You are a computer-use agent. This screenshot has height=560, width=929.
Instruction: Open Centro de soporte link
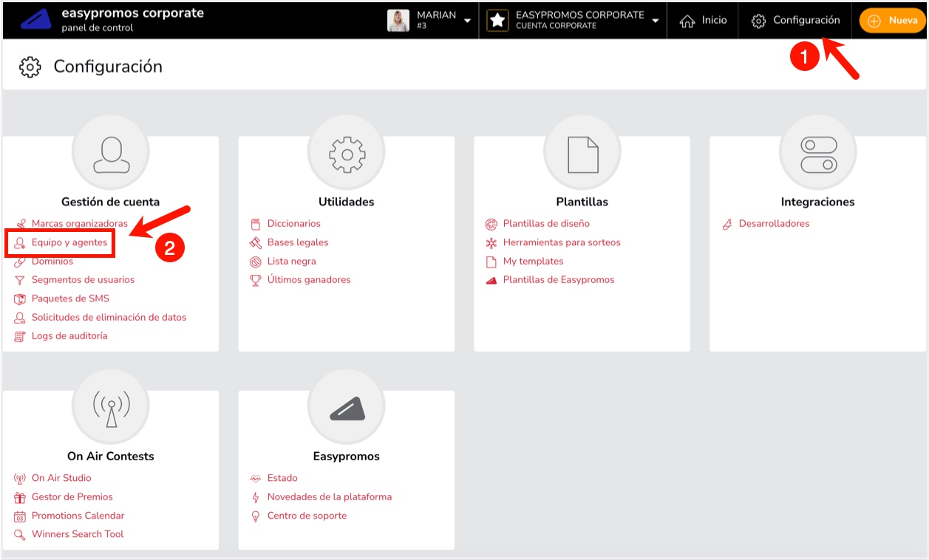[307, 515]
